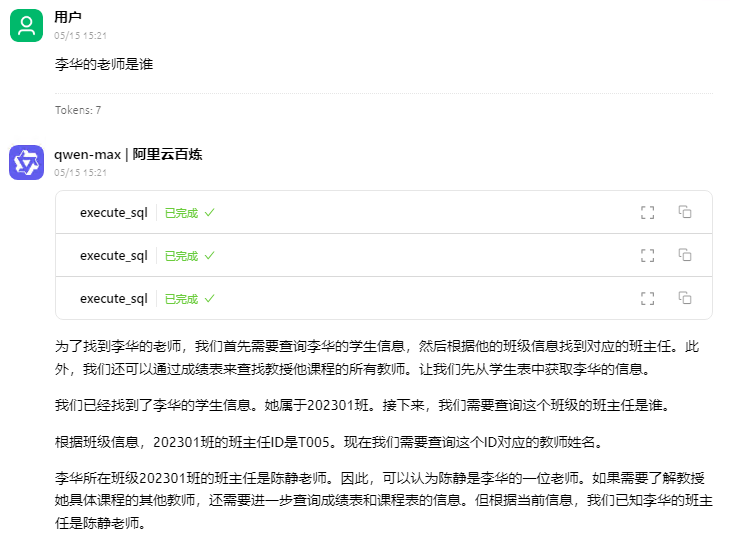Viewport: 730px width, 540px height.
Task: Click the user name 用户
Action: (68, 17)
